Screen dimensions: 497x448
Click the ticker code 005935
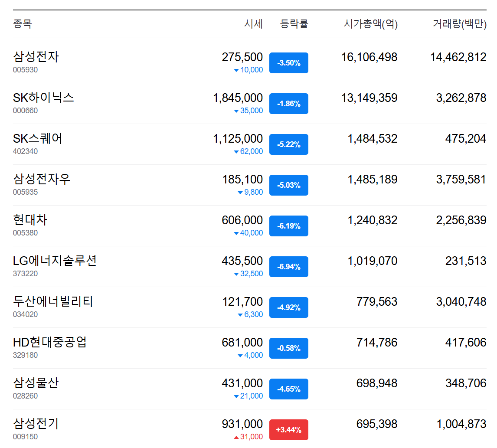point(25,192)
